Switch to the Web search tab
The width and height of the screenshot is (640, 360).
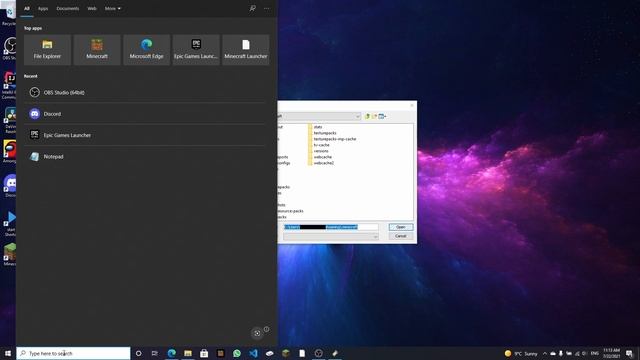point(92,9)
